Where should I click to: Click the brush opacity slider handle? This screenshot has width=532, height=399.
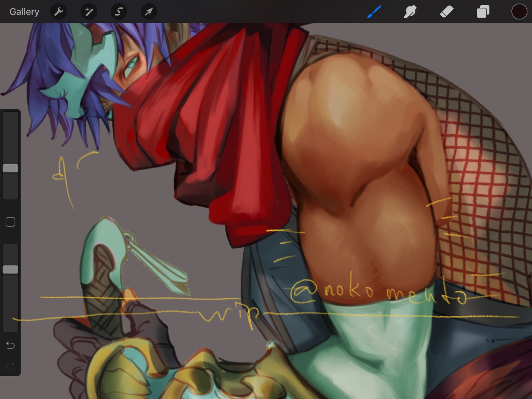[x=11, y=270]
